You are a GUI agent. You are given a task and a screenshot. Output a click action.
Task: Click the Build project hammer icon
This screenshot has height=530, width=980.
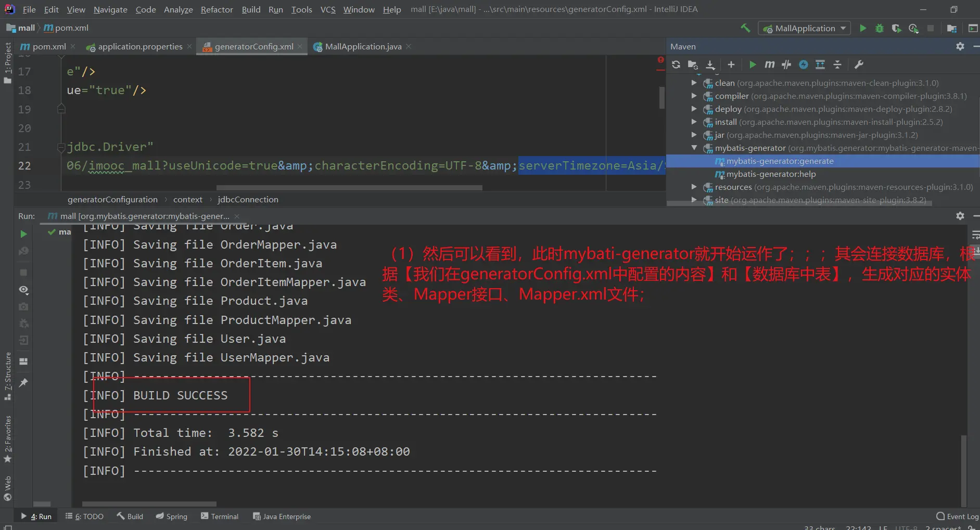pyautogui.click(x=745, y=29)
